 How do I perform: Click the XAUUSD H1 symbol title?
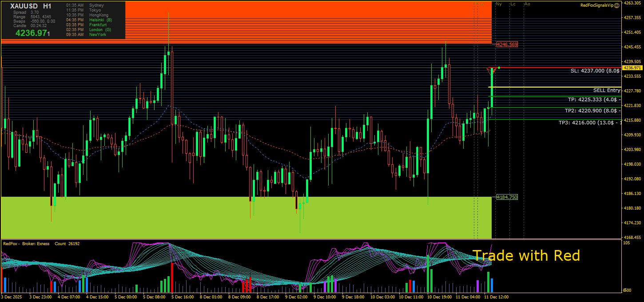point(31,6)
